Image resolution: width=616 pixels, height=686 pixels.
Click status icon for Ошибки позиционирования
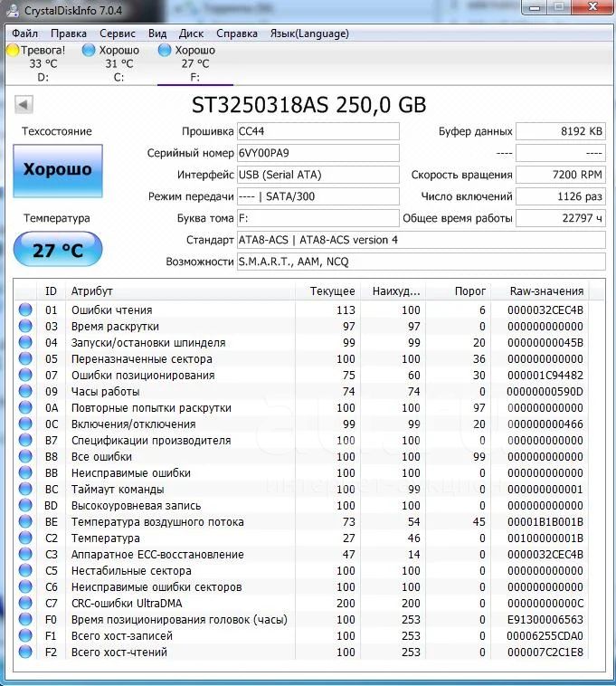[x=25, y=375]
